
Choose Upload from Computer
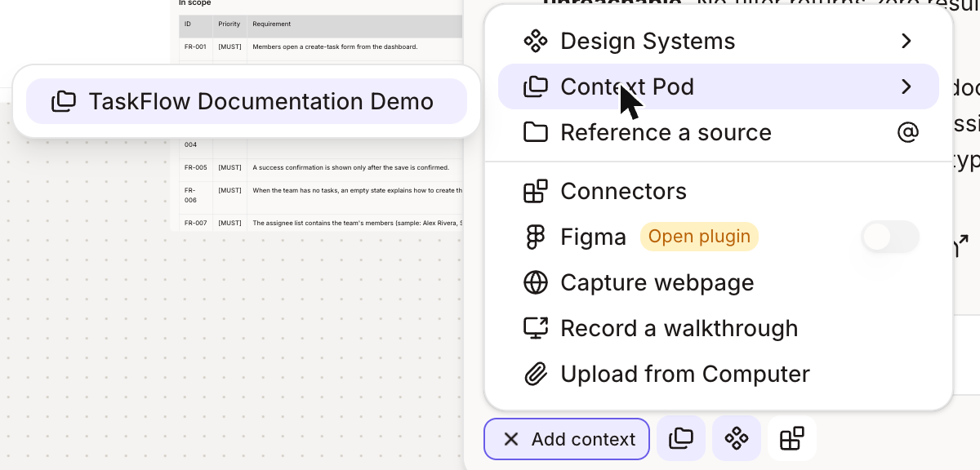[x=719, y=374]
